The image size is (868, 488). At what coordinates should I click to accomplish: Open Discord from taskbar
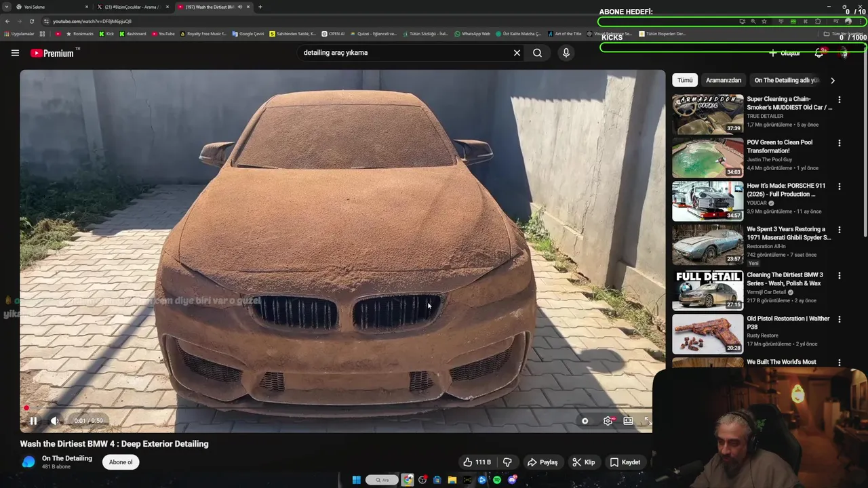512,480
